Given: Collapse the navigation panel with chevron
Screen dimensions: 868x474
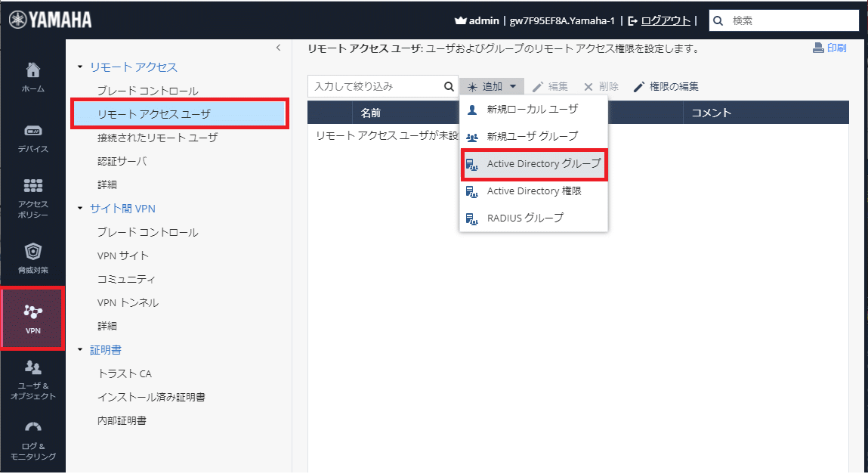Looking at the screenshot, I should (278, 48).
